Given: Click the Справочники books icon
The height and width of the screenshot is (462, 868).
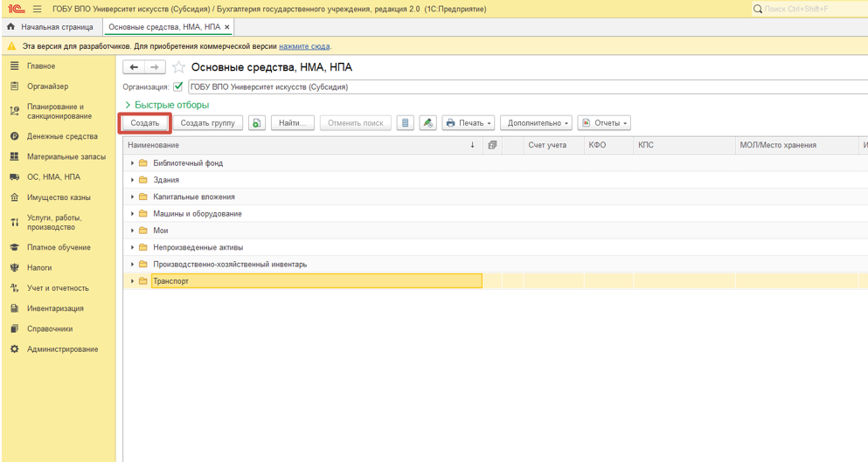Looking at the screenshot, I should click(14, 328).
